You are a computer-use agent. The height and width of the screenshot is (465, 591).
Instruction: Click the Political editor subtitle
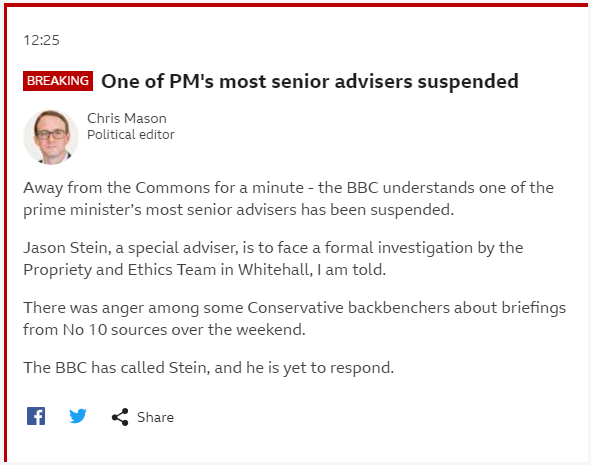(131, 135)
